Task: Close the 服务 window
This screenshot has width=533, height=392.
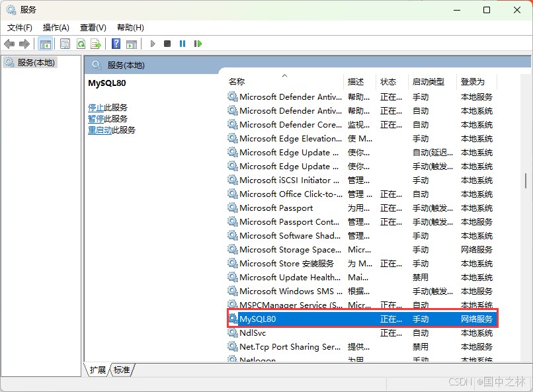Action: (x=517, y=10)
